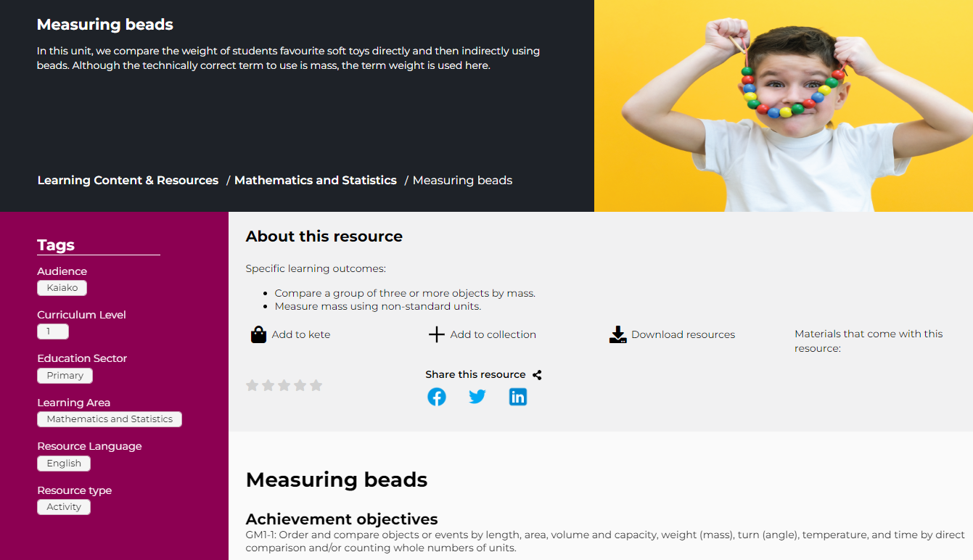Go to Mathematics and Statistics breadcrumb
This screenshot has width=973, height=560.
click(x=316, y=180)
